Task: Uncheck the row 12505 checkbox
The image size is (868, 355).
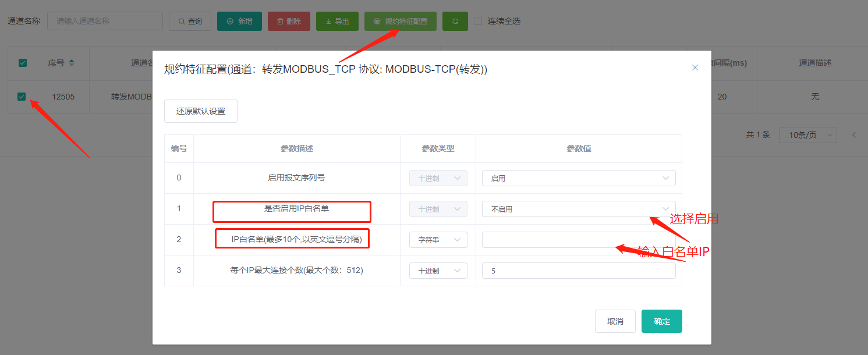Action: tap(22, 97)
